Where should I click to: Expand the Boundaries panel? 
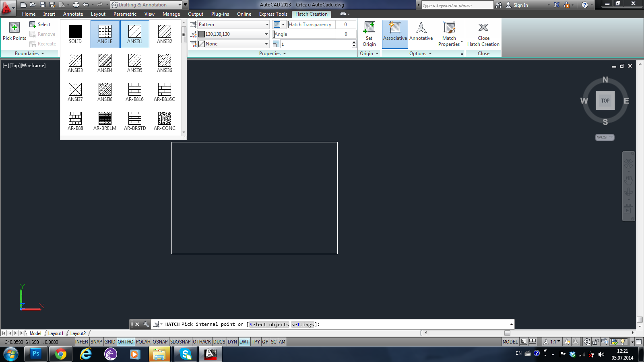click(30, 53)
